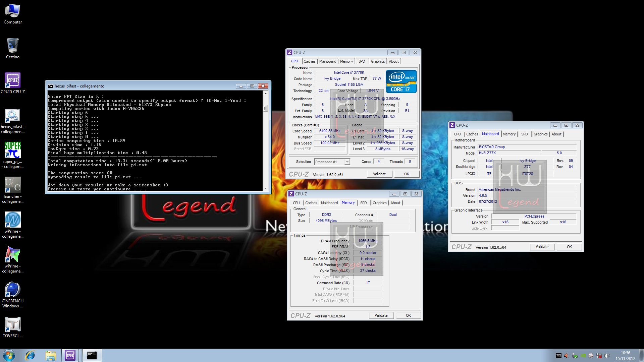Click the console vertical scrollbar thumb
Viewport: 644px width, 362px height.
(266, 108)
